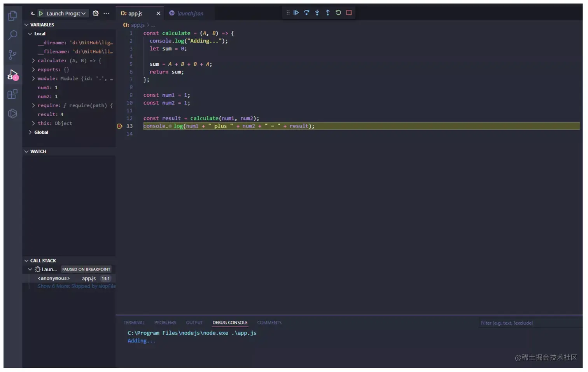This screenshot has width=588, height=372.
Task: Stop the debug session
Action: point(349,13)
